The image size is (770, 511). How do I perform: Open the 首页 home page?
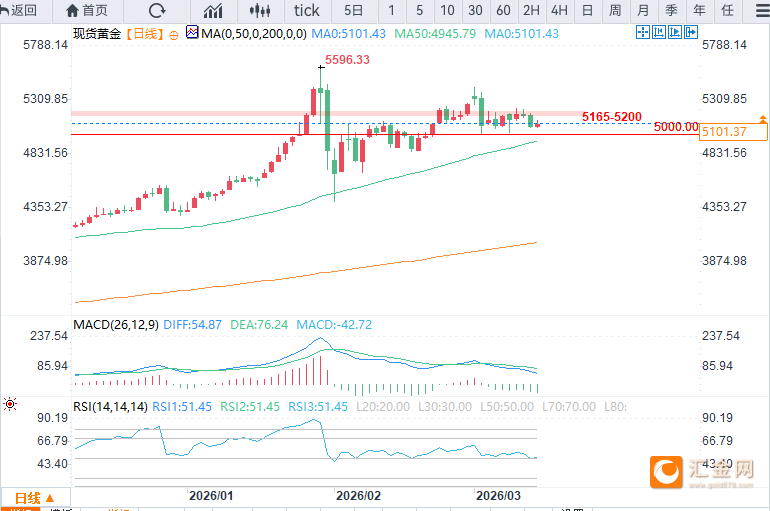[x=87, y=10]
